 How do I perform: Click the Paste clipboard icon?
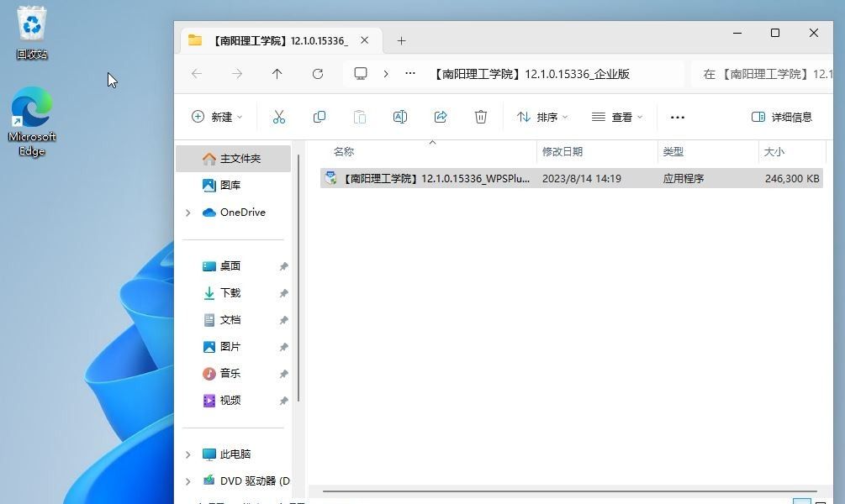pos(360,117)
